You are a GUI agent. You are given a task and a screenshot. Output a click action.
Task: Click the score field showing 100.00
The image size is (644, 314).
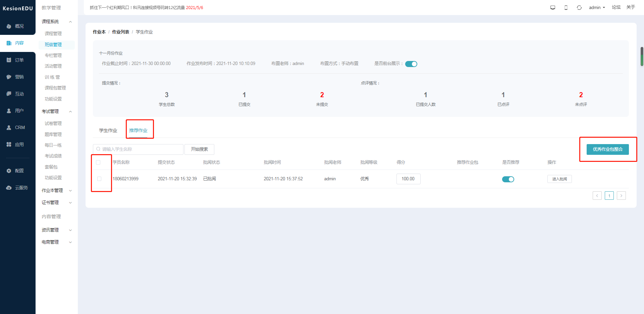(408, 179)
